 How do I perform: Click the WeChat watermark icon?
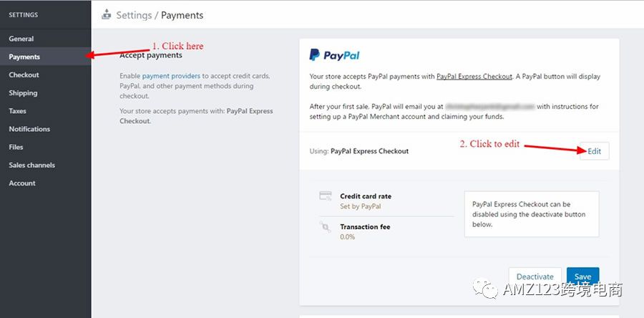tap(485, 289)
